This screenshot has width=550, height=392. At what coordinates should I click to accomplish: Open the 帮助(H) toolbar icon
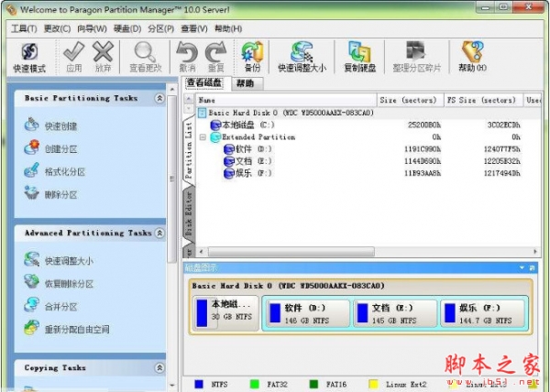point(472,57)
